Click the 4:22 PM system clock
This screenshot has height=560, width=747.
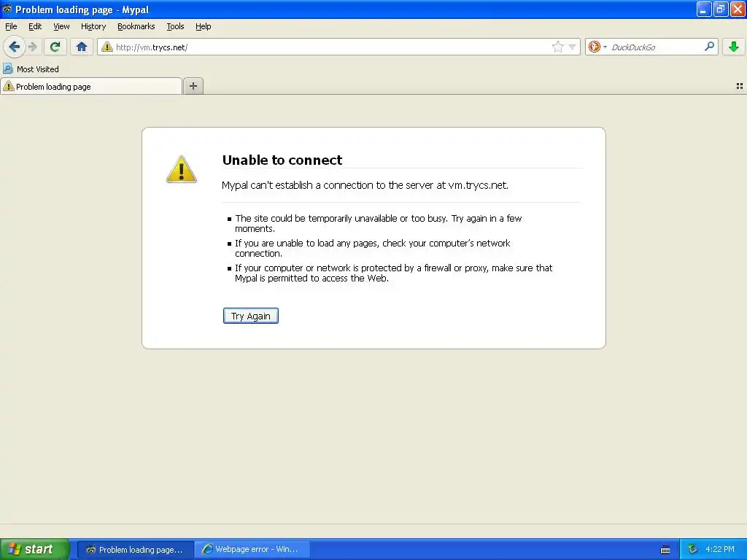(720, 550)
